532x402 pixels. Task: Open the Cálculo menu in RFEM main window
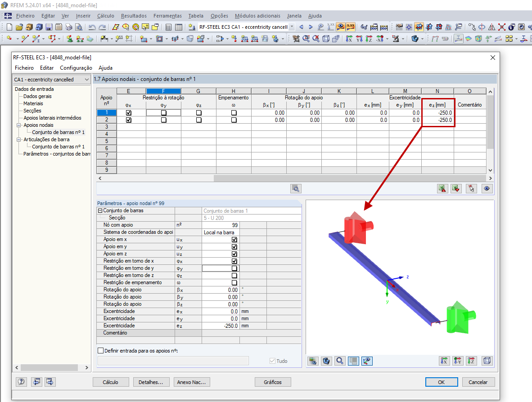tap(105, 16)
